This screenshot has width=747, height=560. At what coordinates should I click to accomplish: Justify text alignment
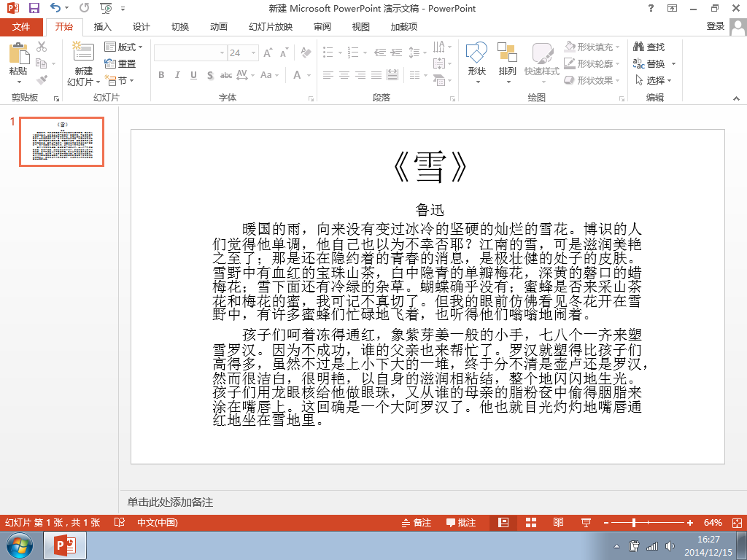pyautogui.click(x=376, y=75)
